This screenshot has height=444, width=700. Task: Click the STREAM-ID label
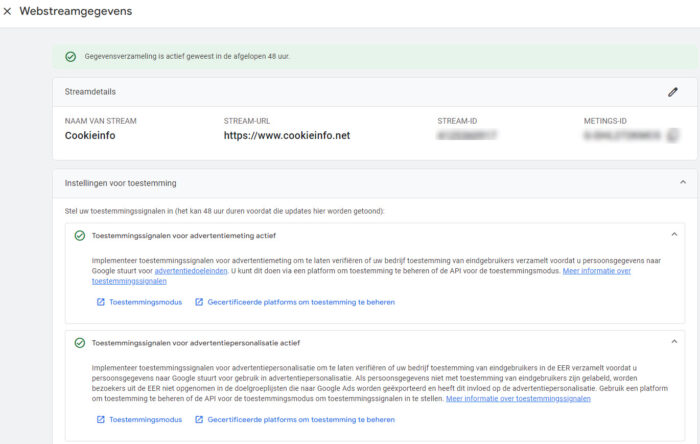tap(457, 121)
